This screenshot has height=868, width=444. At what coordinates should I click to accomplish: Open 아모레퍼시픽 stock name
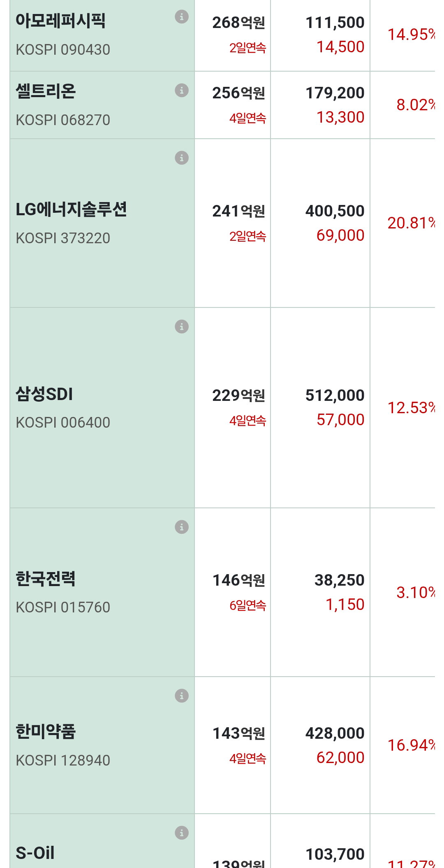(60, 21)
